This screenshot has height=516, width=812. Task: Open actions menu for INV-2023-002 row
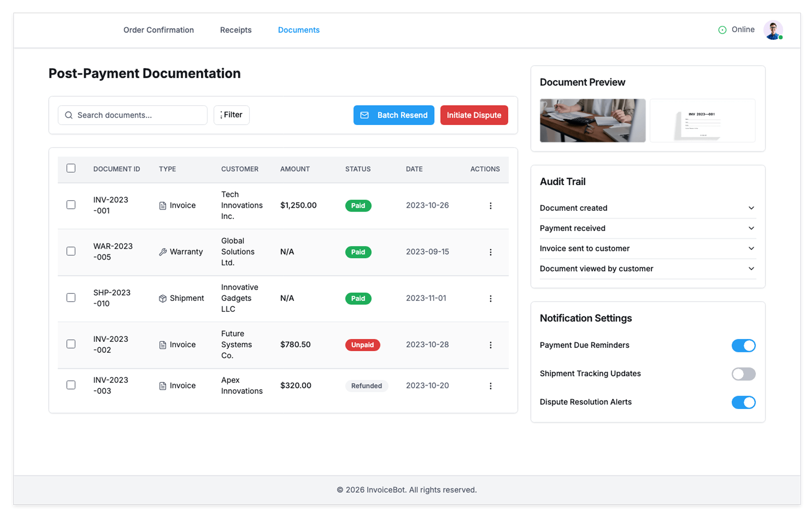(490, 345)
